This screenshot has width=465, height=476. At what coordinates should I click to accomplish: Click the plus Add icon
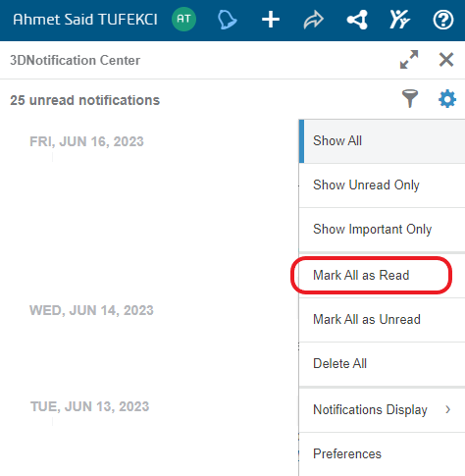(271, 20)
